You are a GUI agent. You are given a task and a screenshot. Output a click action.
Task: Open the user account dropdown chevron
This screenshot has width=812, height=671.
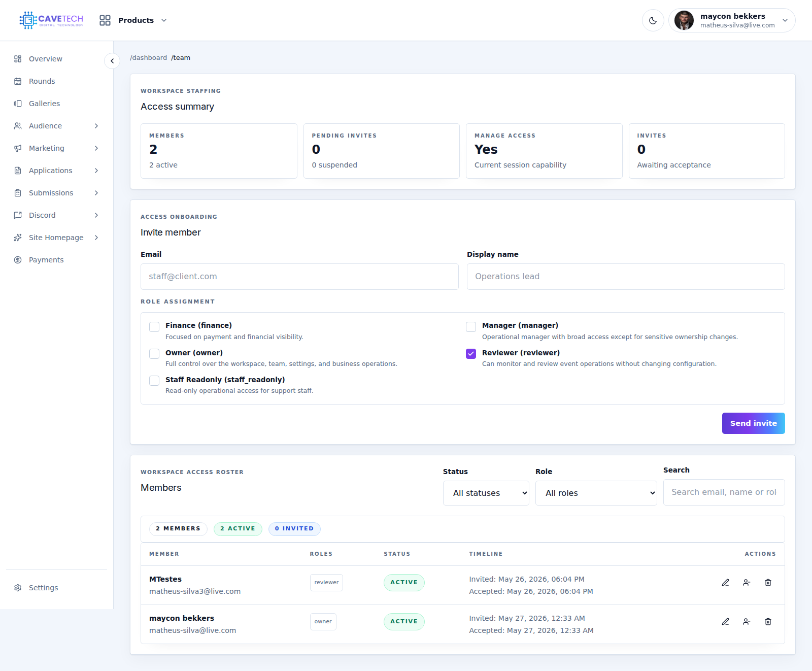pos(785,20)
